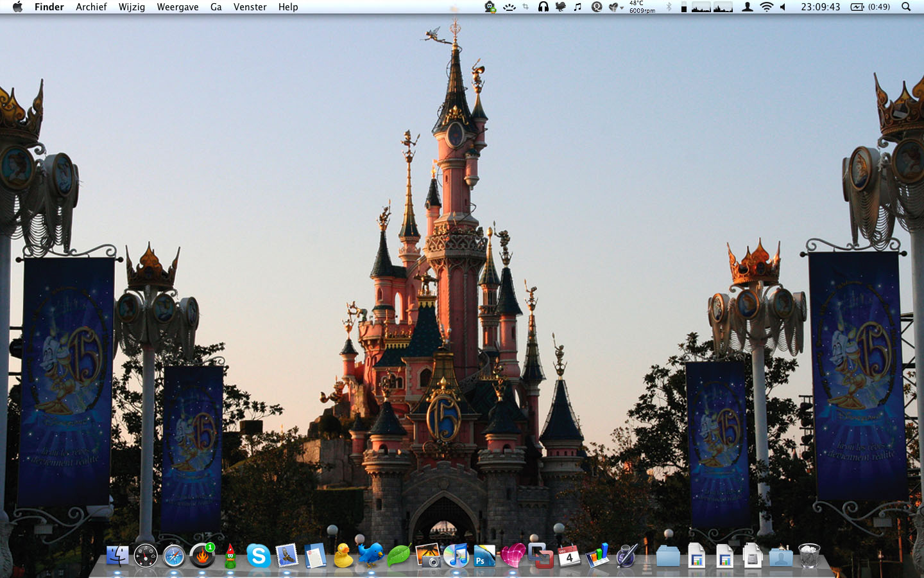Open the plain blue folder stack in dock
924x578 pixels.
click(668, 556)
